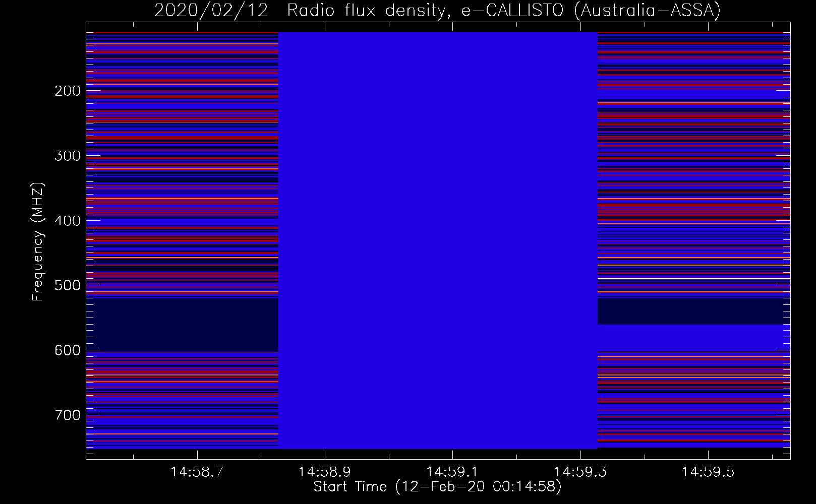Click the 14:59.1 time tick label
The width and height of the screenshot is (816, 504).
click(x=452, y=472)
